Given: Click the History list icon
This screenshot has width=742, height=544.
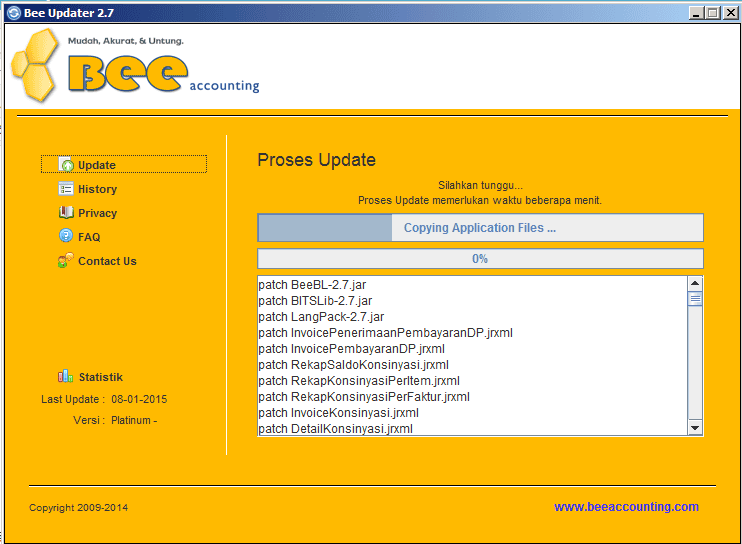Looking at the screenshot, I should [66, 189].
